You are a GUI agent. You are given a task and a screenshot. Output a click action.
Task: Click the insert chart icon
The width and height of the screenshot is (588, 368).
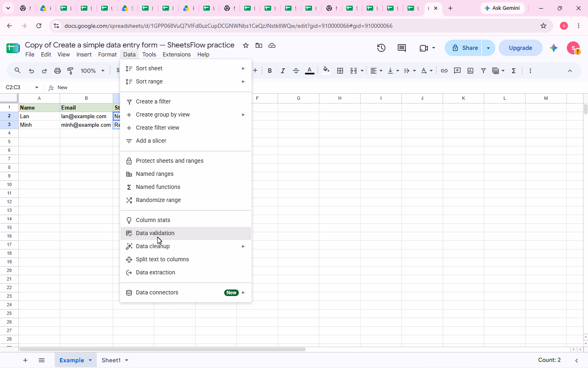coord(470,71)
